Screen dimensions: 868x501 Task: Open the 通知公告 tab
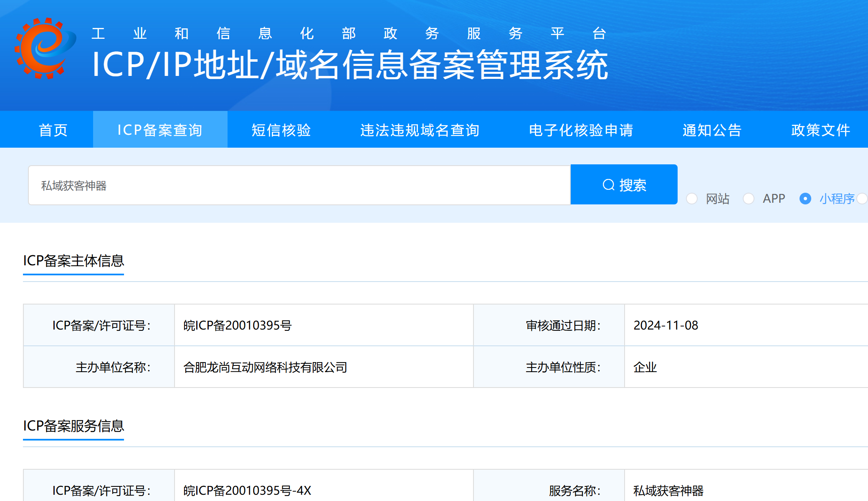click(712, 130)
